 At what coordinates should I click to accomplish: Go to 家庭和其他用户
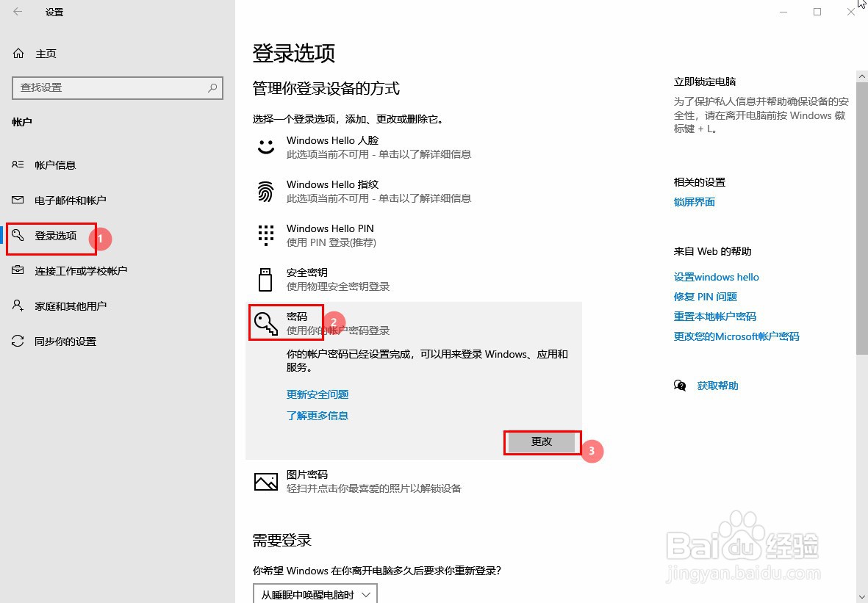tap(118, 306)
